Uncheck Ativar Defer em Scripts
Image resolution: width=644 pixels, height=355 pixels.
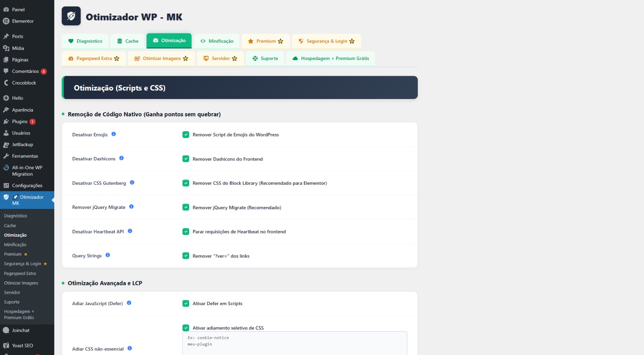tap(186, 303)
